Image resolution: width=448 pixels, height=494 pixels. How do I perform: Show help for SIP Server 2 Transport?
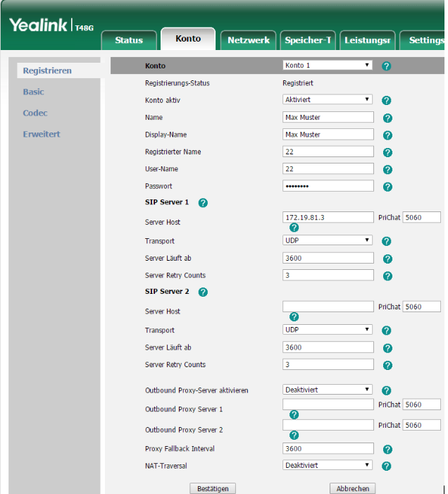[386, 331]
